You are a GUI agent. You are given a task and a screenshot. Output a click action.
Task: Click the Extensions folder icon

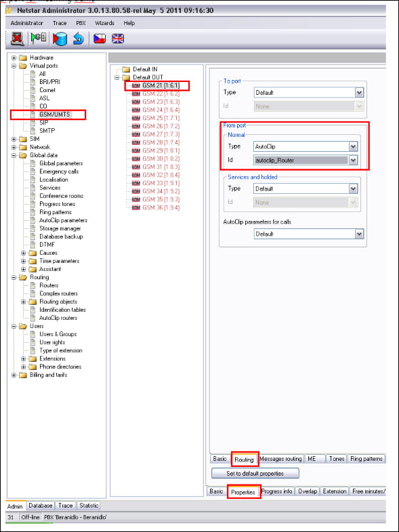click(x=33, y=359)
